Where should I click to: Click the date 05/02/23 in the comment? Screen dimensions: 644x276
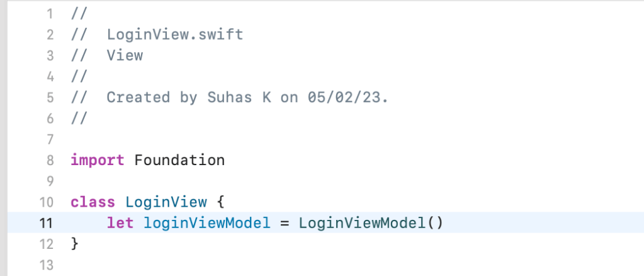pos(349,97)
